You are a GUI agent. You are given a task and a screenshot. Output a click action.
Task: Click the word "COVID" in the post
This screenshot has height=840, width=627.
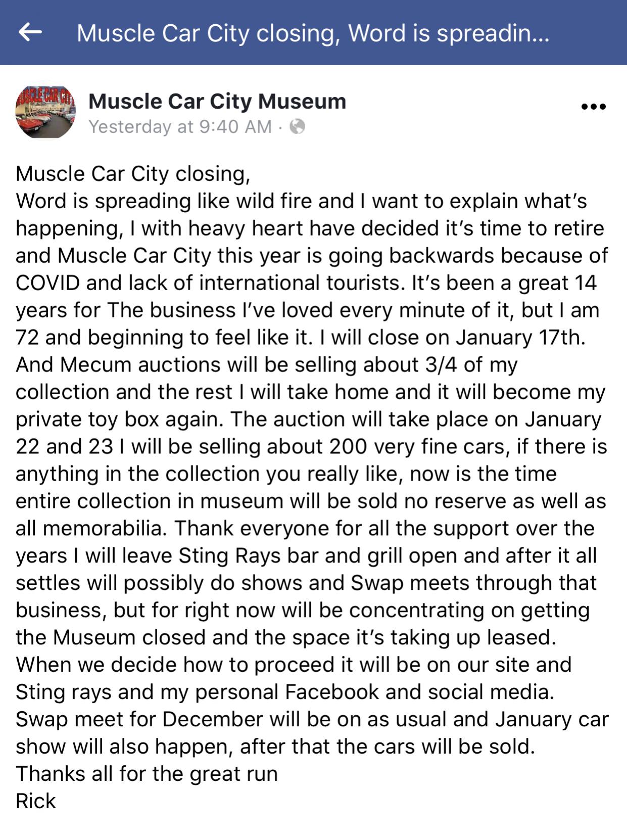tap(47, 283)
